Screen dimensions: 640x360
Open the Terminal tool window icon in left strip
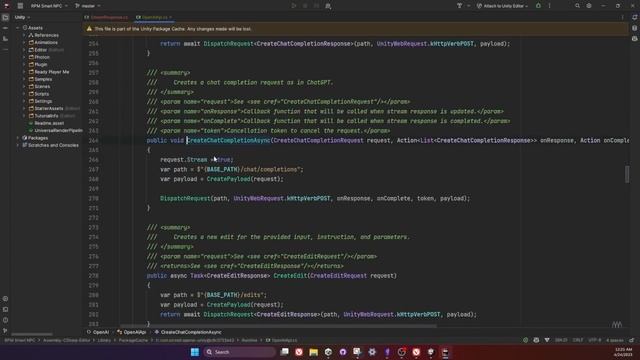click(x=5, y=309)
